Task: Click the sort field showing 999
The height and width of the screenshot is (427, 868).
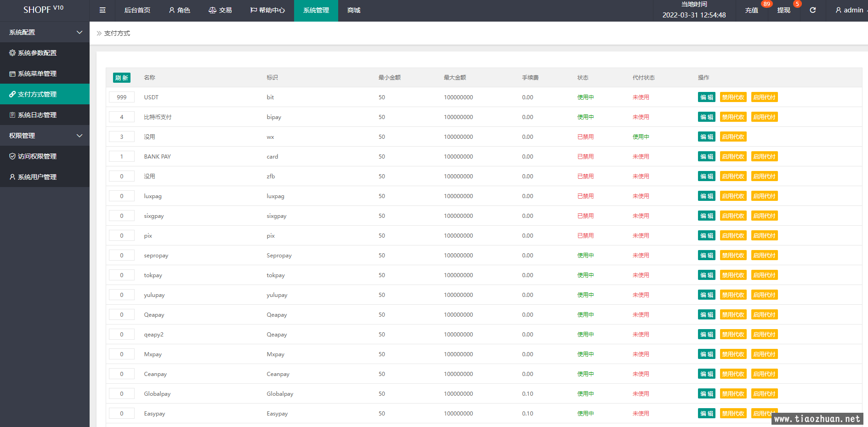Action: (122, 97)
